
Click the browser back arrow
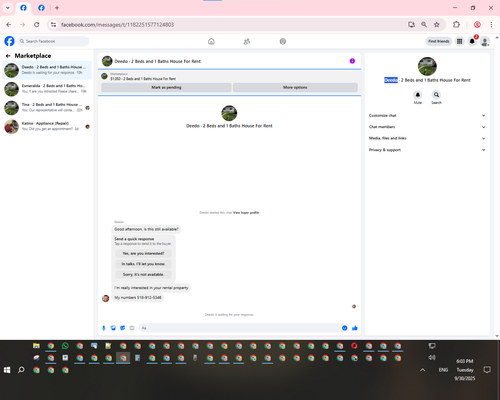(9, 24)
